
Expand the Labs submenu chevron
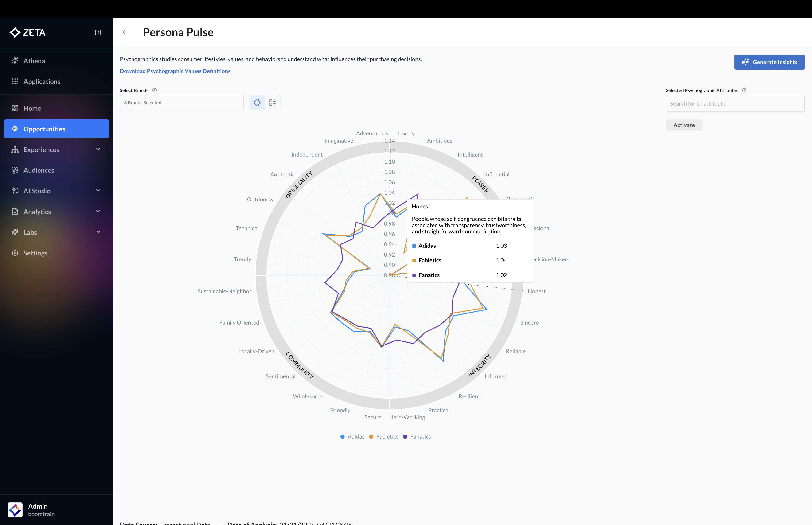click(x=98, y=232)
